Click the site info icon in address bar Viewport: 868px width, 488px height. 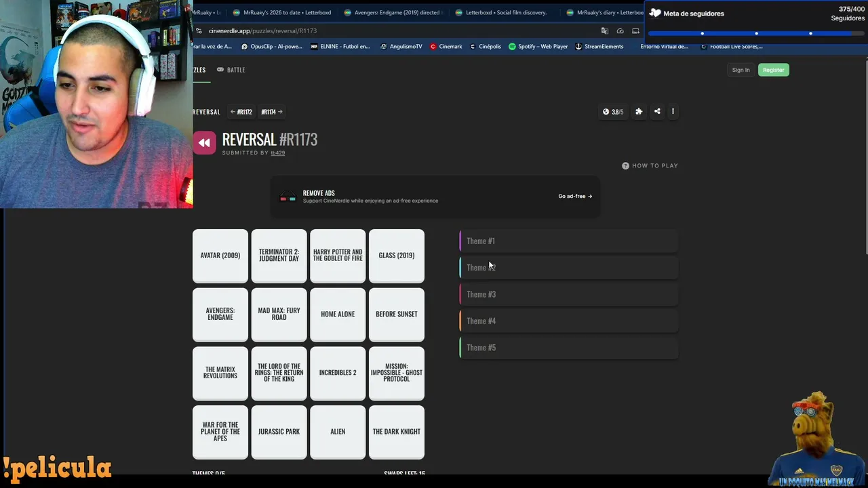[x=199, y=30]
